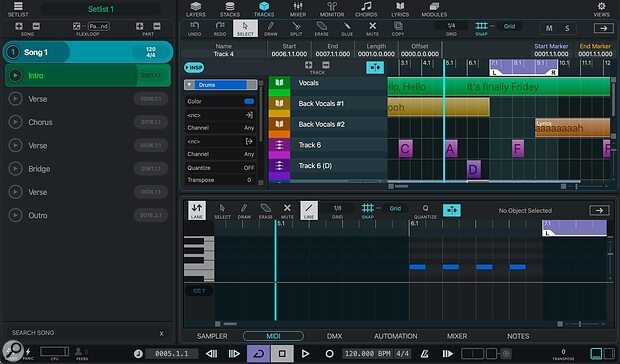Choose the Erase tool in tracks toolbar
Image resolution: width=620 pixels, height=364 pixels.
point(321,28)
